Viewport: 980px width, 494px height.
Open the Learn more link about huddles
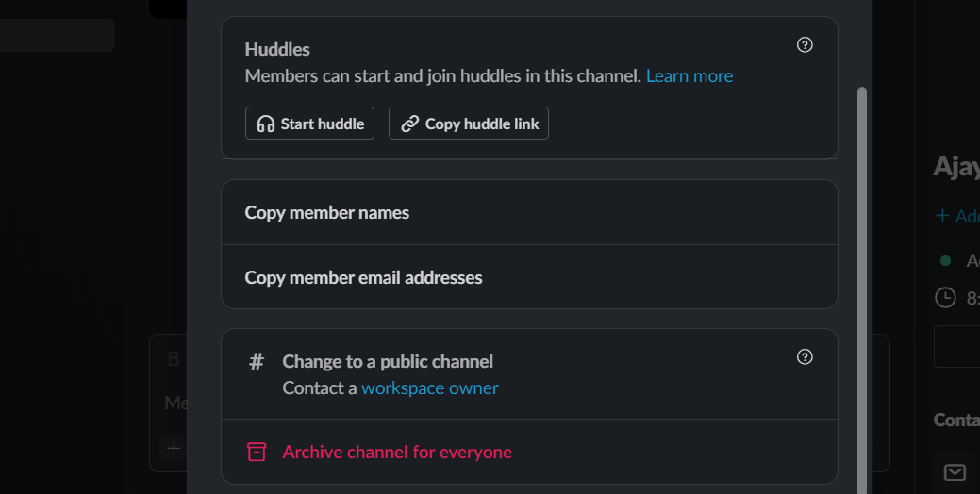(x=689, y=75)
